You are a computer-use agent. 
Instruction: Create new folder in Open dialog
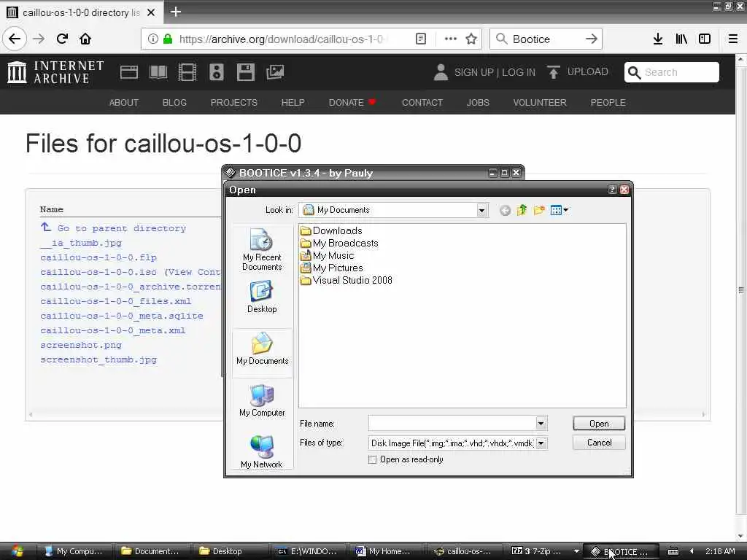pyautogui.click(x=539, y=210)
